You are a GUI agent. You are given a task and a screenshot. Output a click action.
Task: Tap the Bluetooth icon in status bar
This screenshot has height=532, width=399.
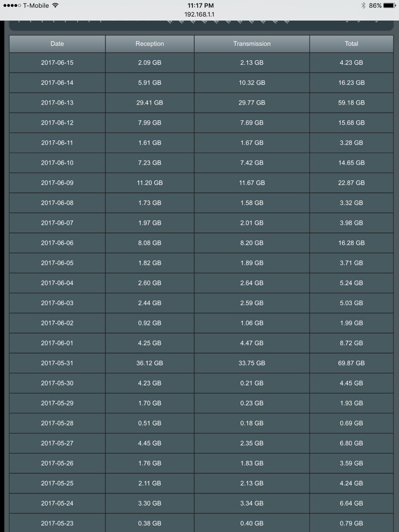click(363, 5)
